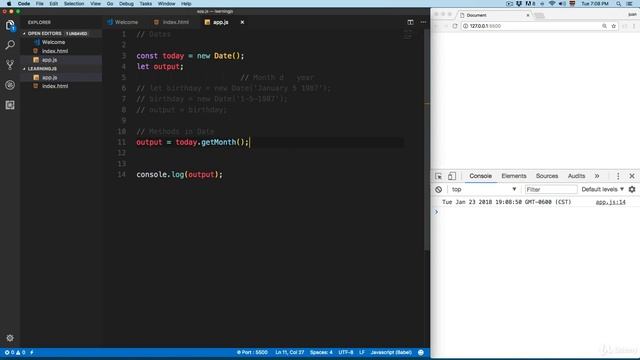The image size is (640, 360).
Task: Reload the Chrome page
Action: point(455,26)
